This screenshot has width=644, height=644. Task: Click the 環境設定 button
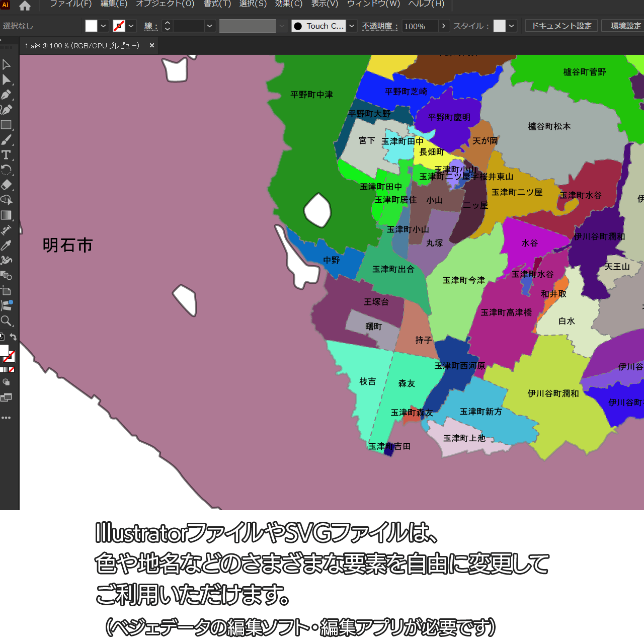tap(625, 26)
